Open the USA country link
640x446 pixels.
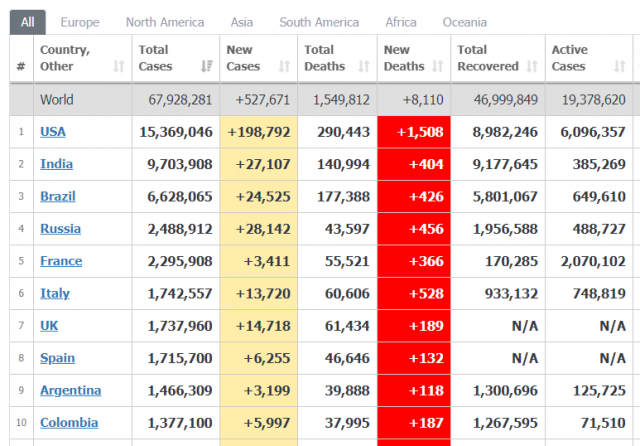pos(53,132)
